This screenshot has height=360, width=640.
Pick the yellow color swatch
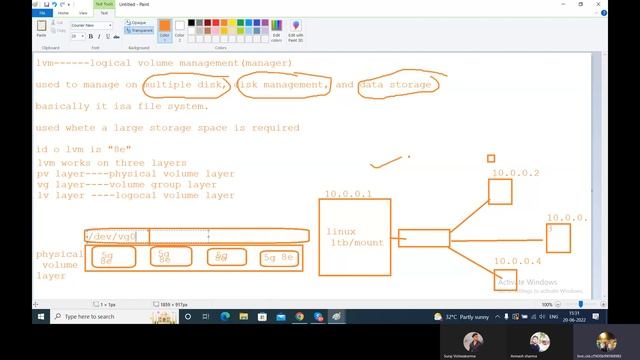click(232, 22)
